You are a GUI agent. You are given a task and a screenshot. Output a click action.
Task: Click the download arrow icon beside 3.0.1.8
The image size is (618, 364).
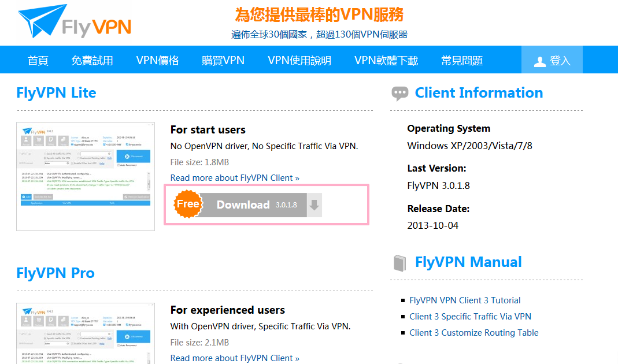click(314, 205)
